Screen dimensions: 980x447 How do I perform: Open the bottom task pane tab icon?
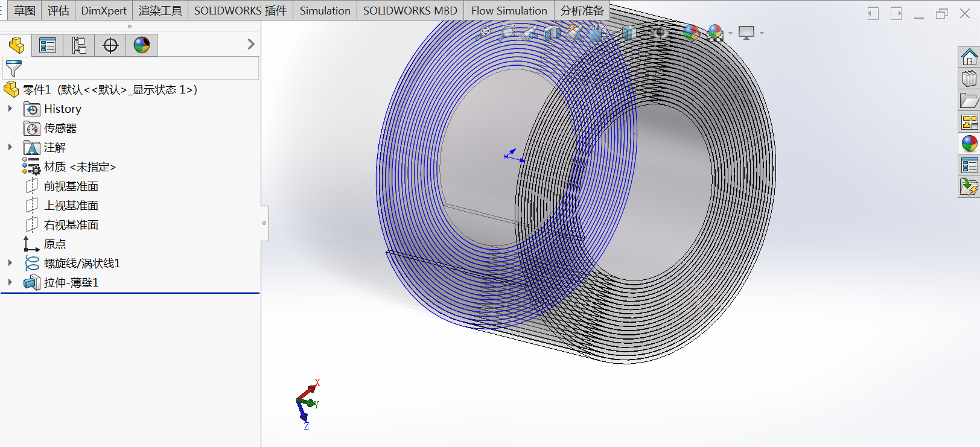(969, 187)
